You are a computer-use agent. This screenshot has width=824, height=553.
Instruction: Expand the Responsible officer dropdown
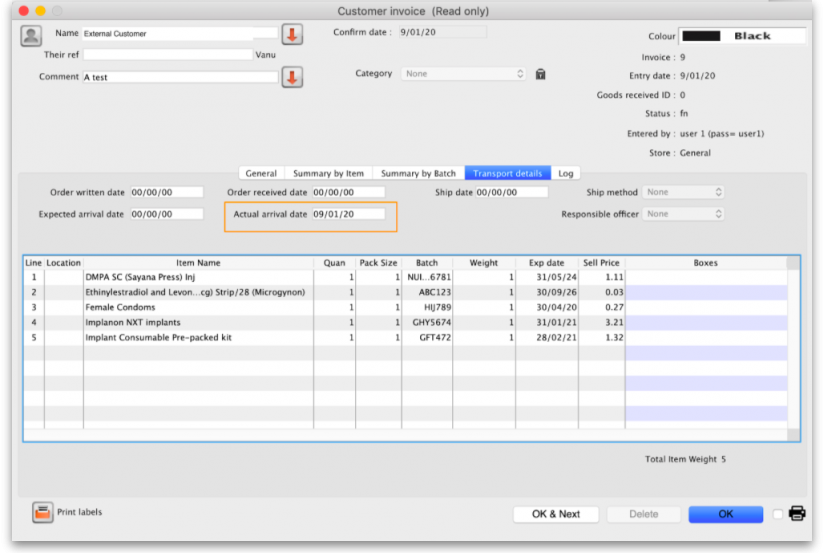[684, 214]
